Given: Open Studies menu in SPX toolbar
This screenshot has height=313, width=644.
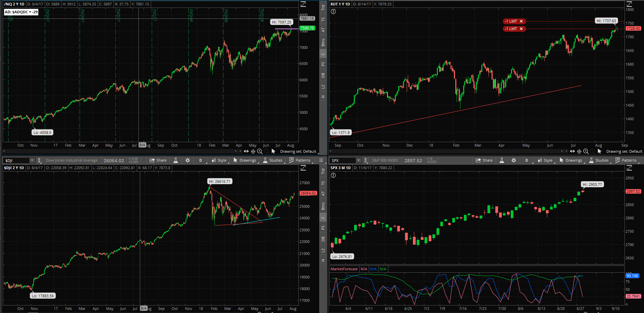Looking at the screenshot, I should (x=599, y=160).
